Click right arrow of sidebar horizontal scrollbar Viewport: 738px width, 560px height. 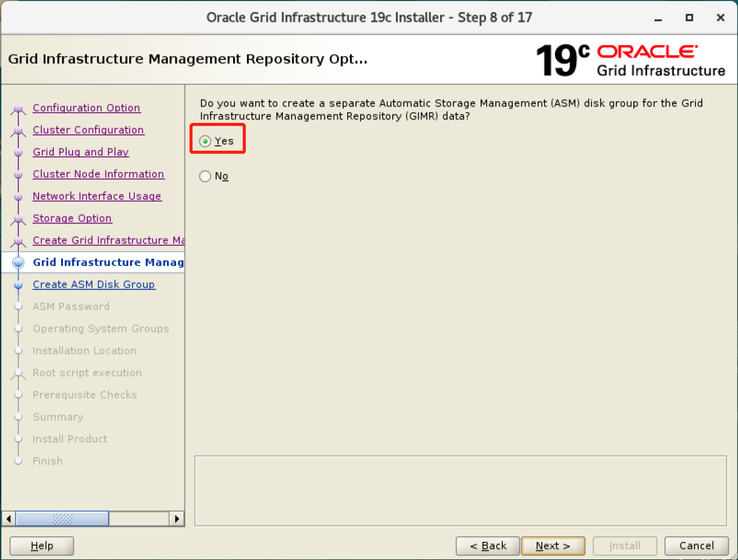177,519
